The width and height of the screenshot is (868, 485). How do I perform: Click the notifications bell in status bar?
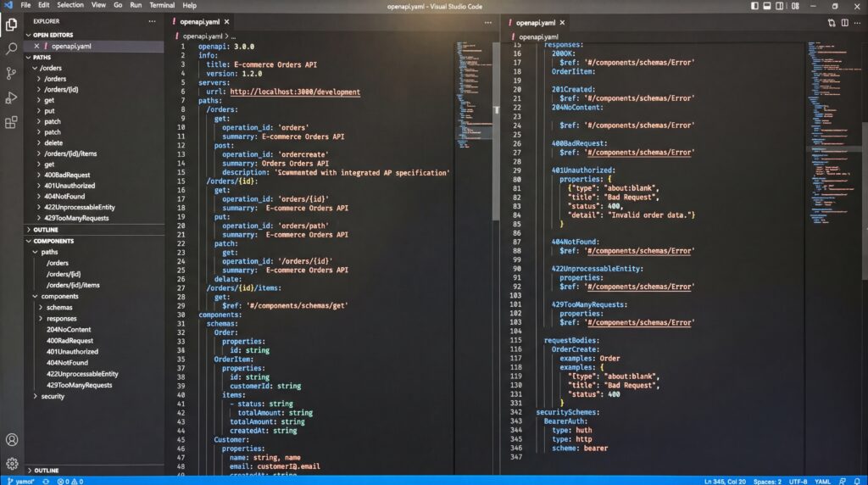pyautogui.click(x=857, y=481)
